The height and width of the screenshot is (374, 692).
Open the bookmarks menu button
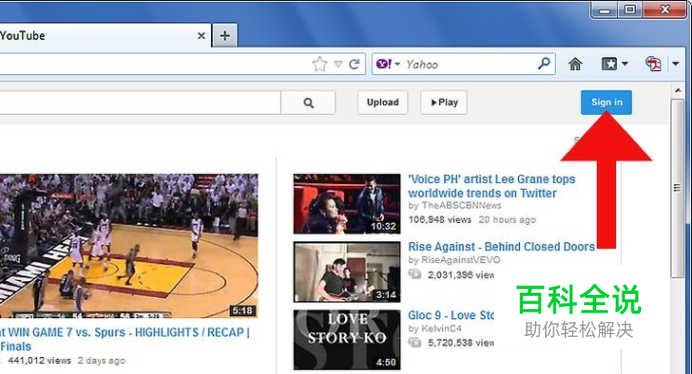click(x=614, y=64)
